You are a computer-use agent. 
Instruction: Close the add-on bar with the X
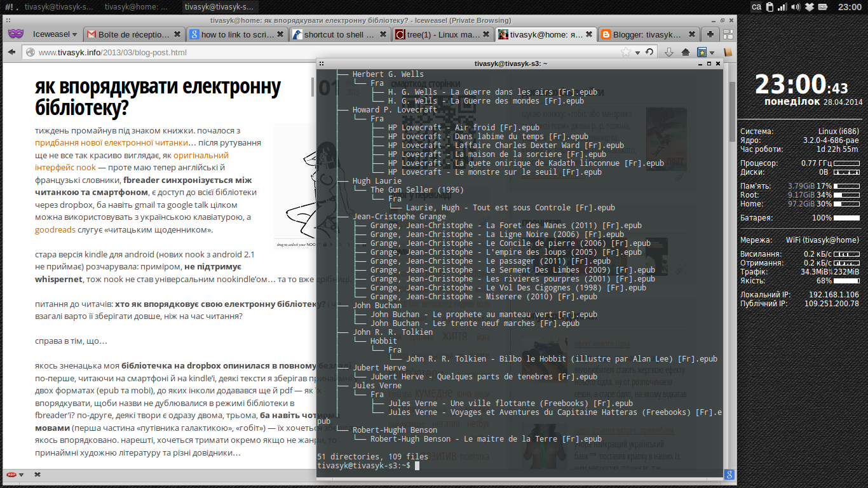[37, 475]
